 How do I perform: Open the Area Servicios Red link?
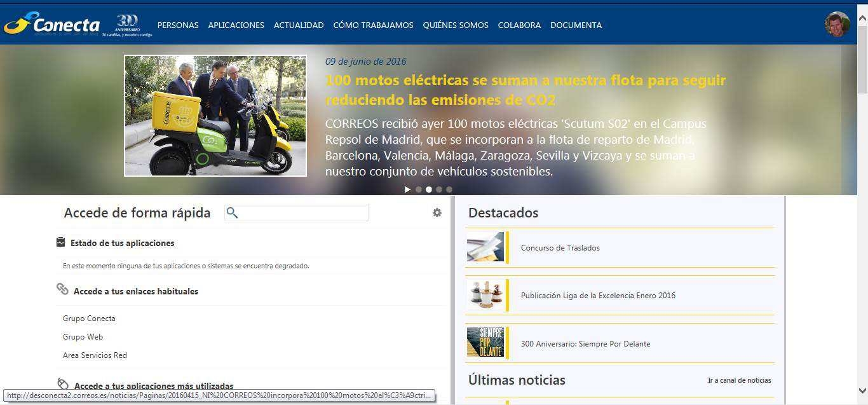tap(95, 355)
